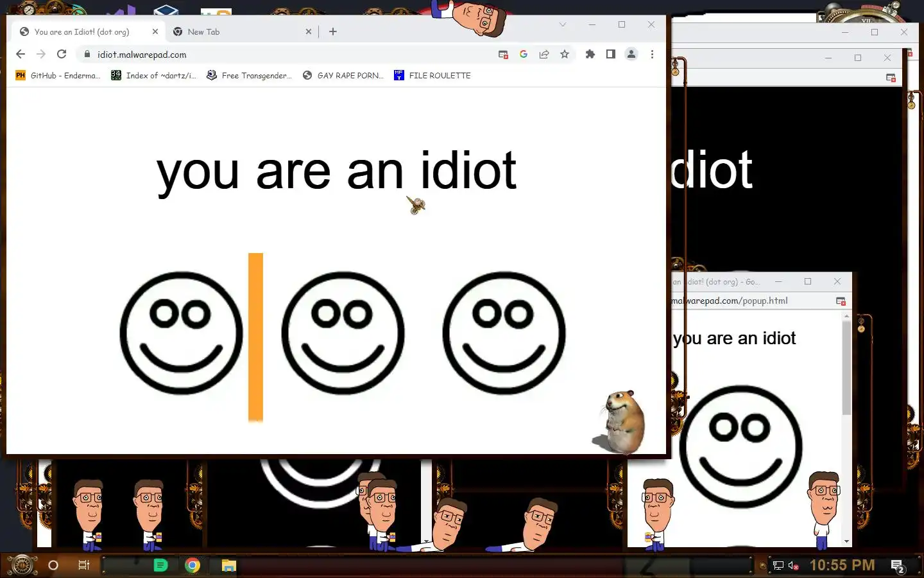Click 'you are an idiot' text in popup window

pyautogui.click(x=734, y=338)
